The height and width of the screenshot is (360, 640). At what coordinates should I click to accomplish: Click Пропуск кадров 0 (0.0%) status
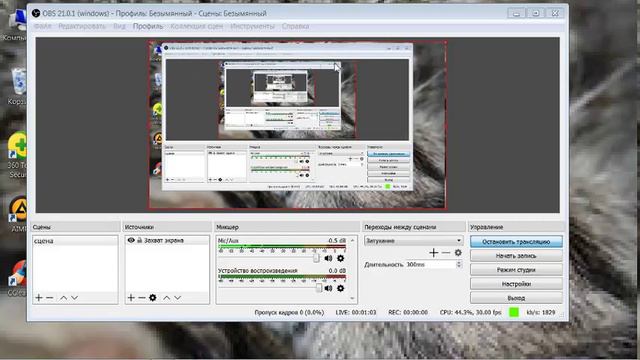tap(289, 312)
